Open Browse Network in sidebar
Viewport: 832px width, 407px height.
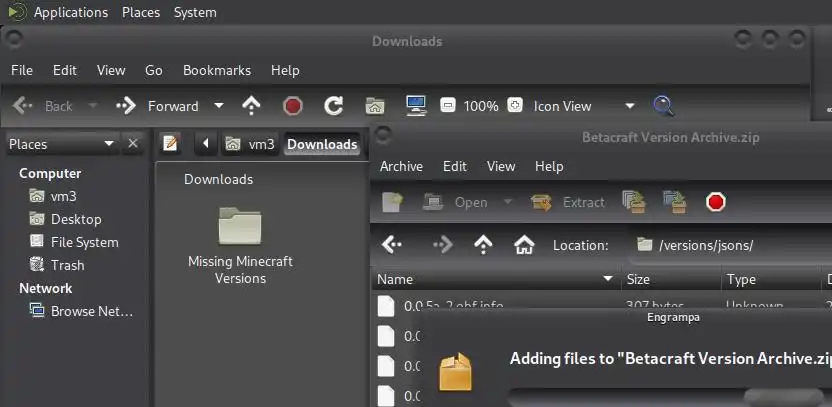(81, 311)
